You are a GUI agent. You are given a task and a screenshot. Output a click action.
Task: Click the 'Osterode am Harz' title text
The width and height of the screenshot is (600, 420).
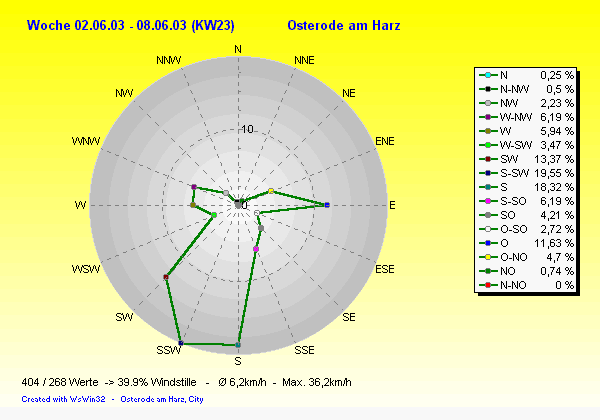click(x=341, y=25)
